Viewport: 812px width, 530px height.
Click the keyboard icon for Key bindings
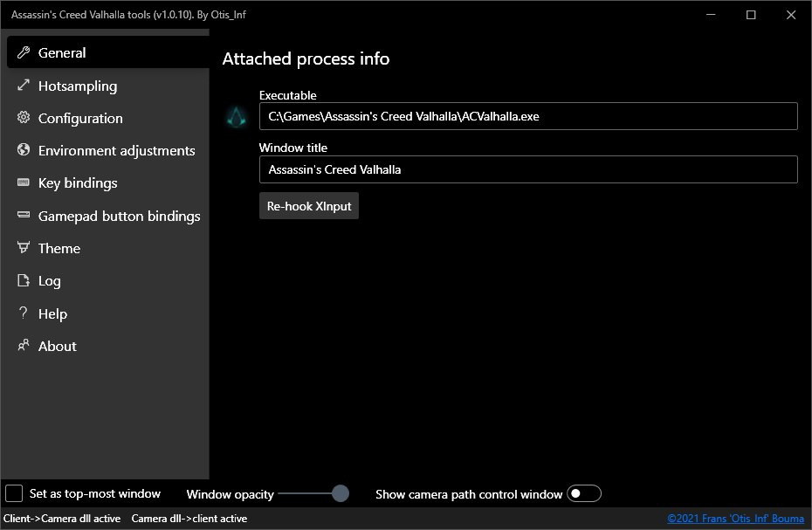pos(24,182)
